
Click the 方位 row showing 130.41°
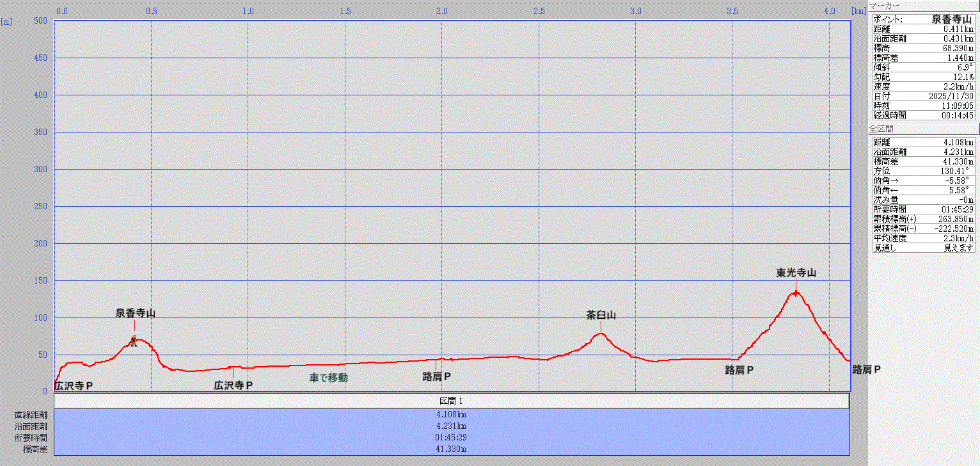[923, 171]
